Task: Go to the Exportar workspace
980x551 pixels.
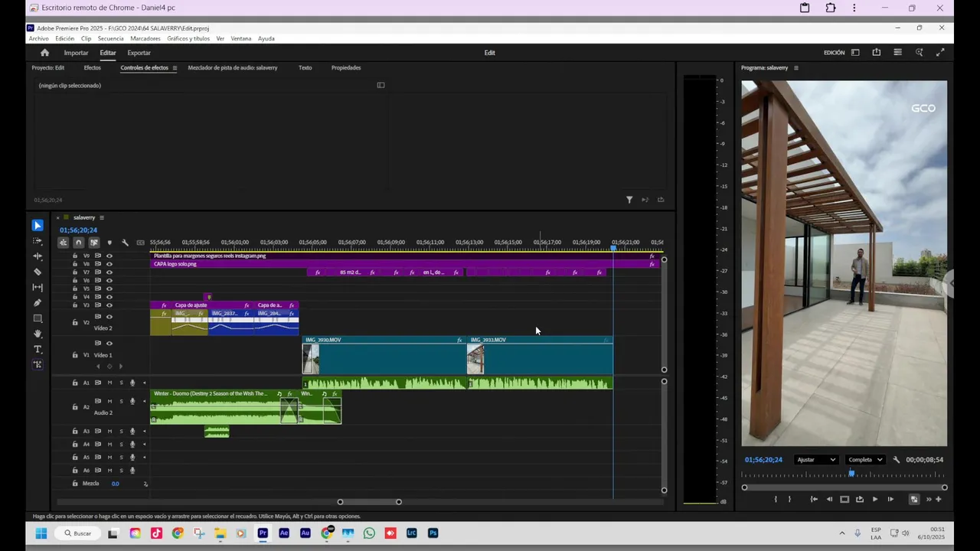Action: pos(139,53)
